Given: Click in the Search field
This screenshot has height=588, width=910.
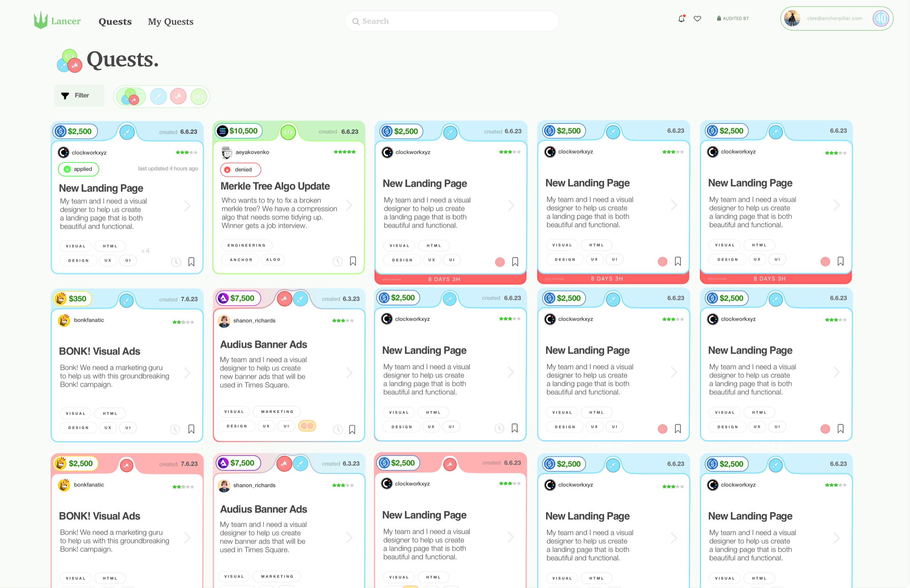Looking at the screenshot, I should pyautogui.click(x=452, y=21).
